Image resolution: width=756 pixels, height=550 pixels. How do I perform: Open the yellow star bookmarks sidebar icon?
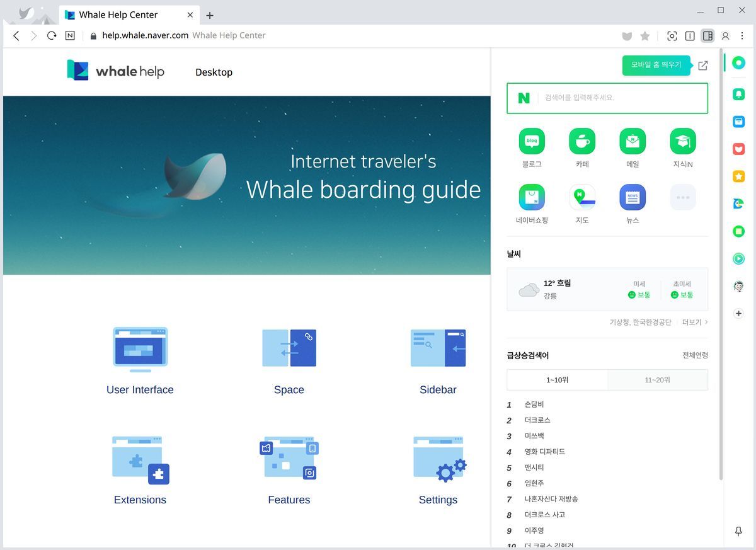[739, 176]
